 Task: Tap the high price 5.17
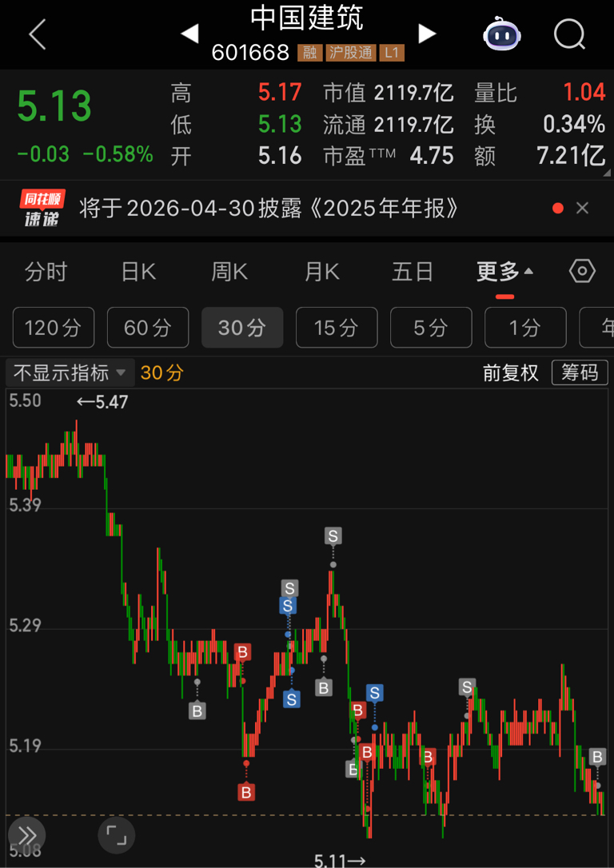pyautogui.click(x=280, y=93)
